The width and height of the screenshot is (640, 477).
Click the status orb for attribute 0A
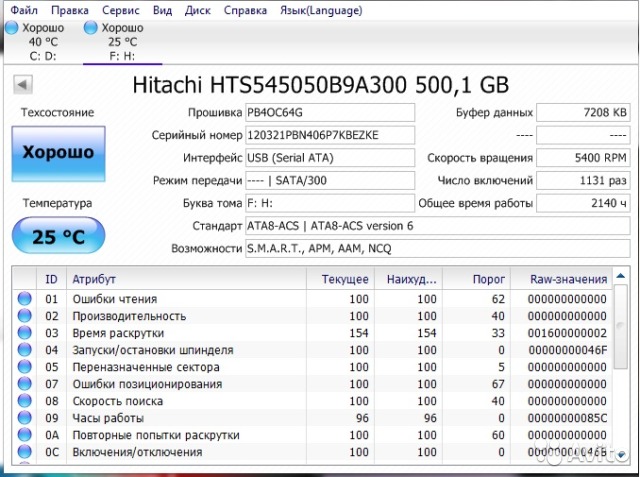point(24,435)
